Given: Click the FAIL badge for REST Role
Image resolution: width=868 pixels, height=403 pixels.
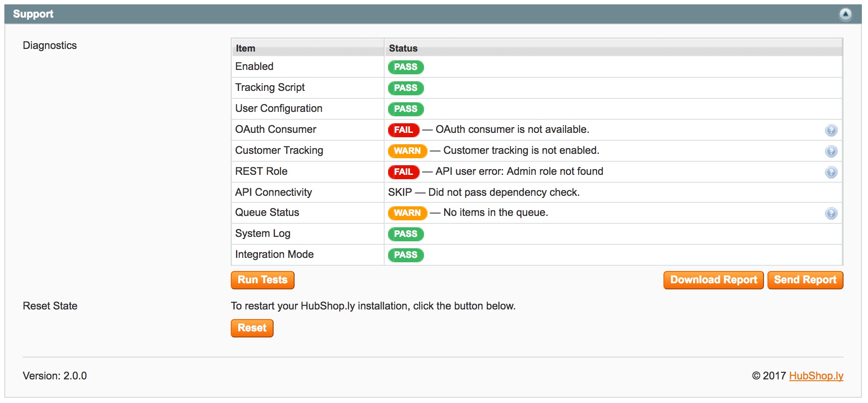Looking at the screenshot, I should tap(403, 172).
